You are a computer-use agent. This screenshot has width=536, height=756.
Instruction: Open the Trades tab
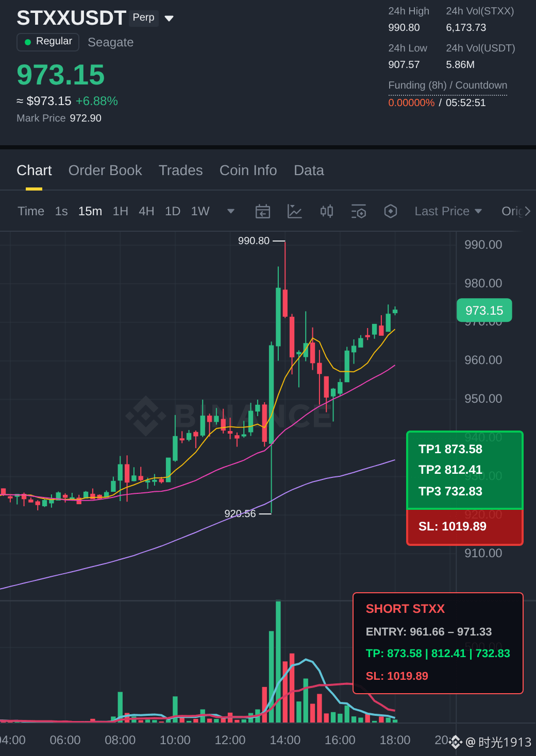tap(180, 170)
